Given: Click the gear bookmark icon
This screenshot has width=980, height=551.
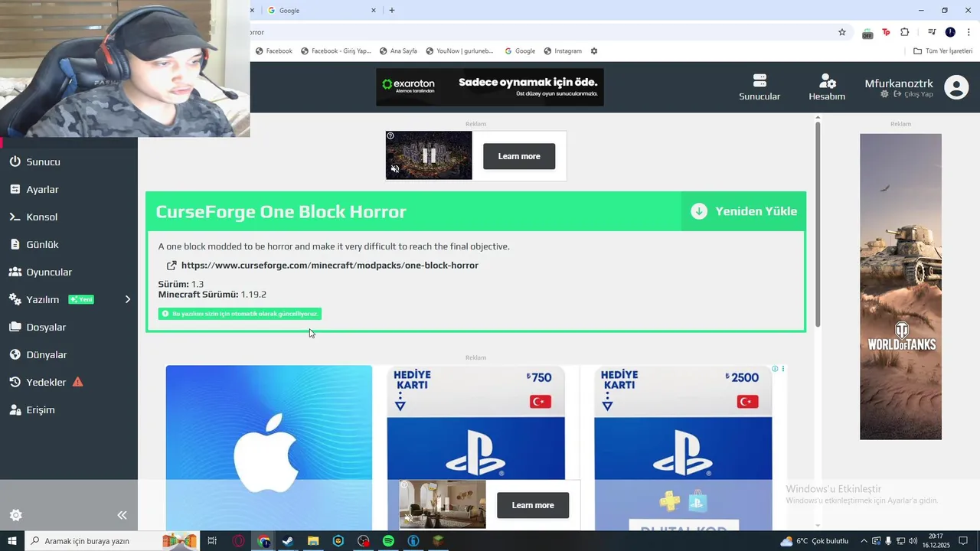Looking at the screenshot, I should (x=594, y=51).
